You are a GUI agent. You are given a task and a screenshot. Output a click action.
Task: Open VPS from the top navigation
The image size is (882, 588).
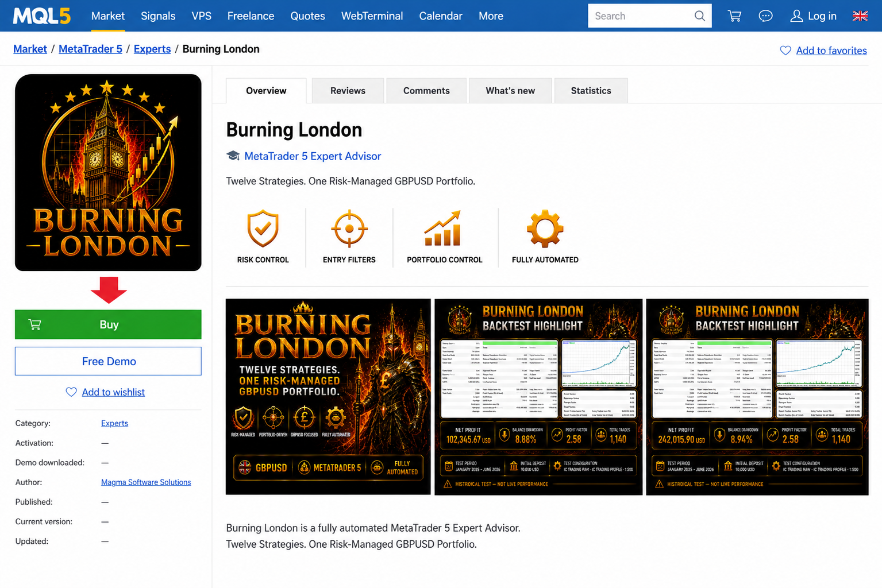coord(202,16)
